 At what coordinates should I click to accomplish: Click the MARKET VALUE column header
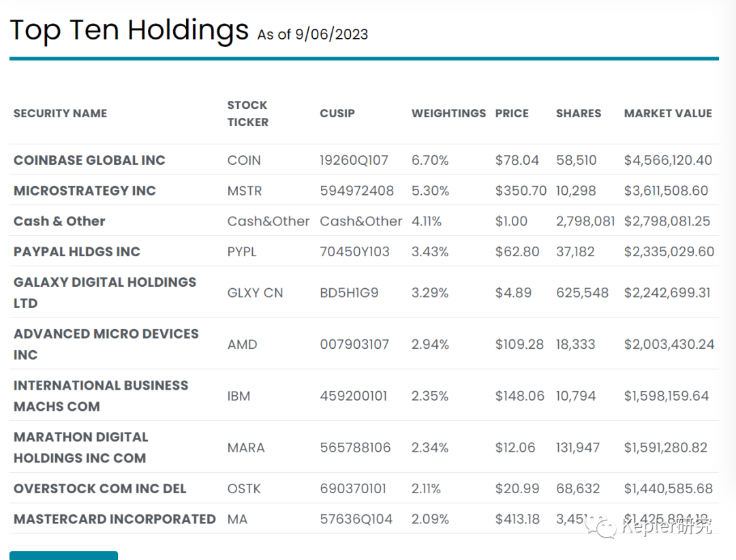(668, 114)
